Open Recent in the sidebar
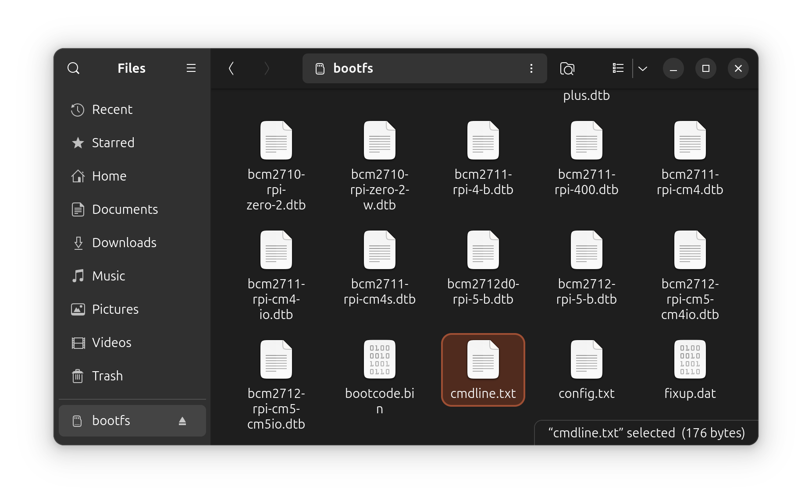Image resolution: width=812 pixels, height=504 pixels. pos(112,110)
